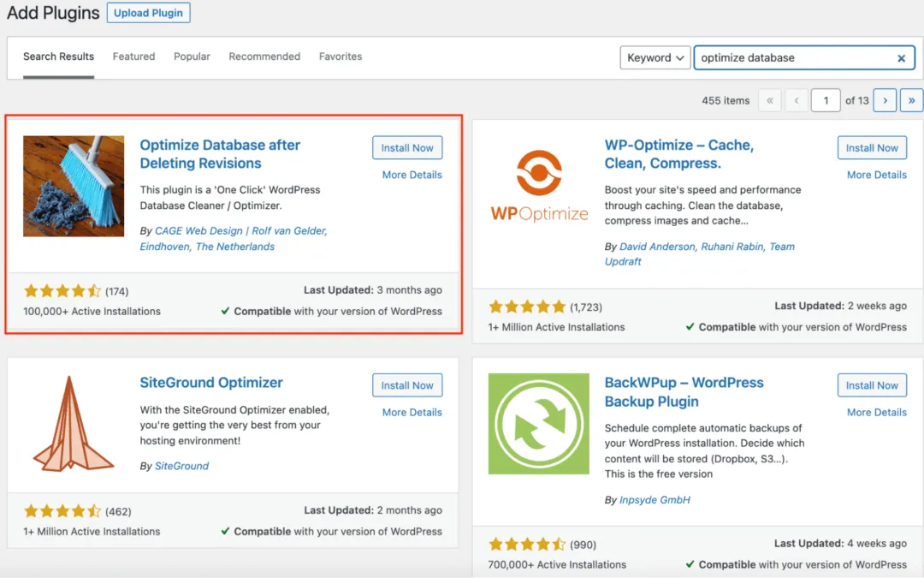Switch to the Popular tab
Image resolution: width=924 pixels, height=578 pixels.
pyautogui.click(x=192, y=56)
